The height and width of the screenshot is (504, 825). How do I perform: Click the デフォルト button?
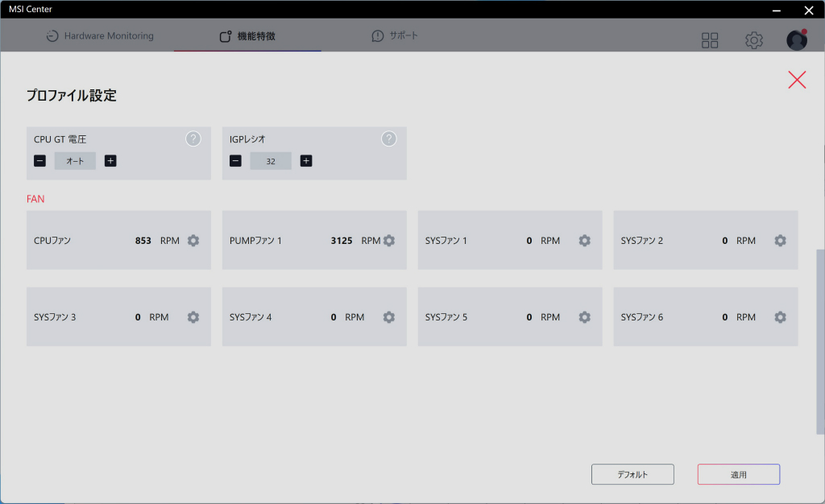[632, 474]
